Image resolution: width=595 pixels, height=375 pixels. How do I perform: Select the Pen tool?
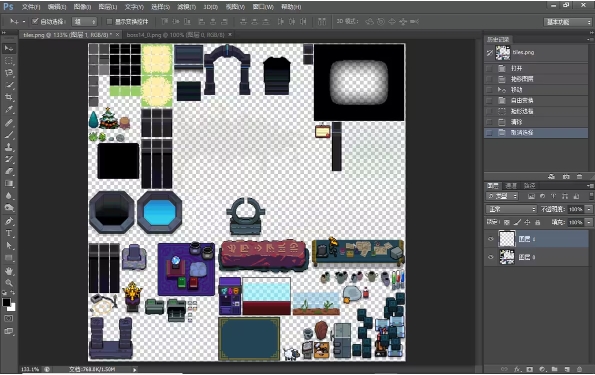click(9, 221)
